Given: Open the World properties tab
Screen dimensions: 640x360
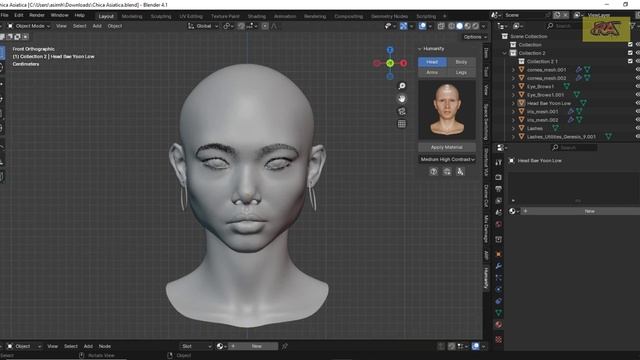Looking at the screenshot, I should (498, 224).
